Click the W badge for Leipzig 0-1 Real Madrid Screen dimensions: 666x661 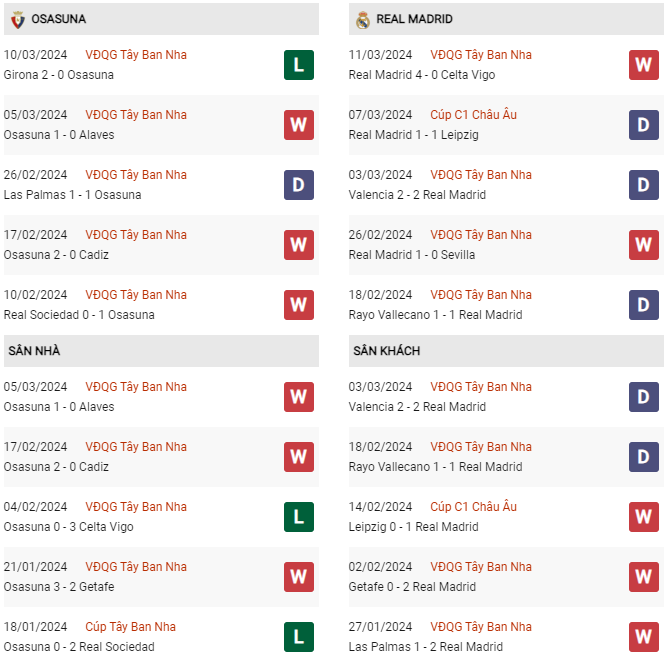[644, 517]
